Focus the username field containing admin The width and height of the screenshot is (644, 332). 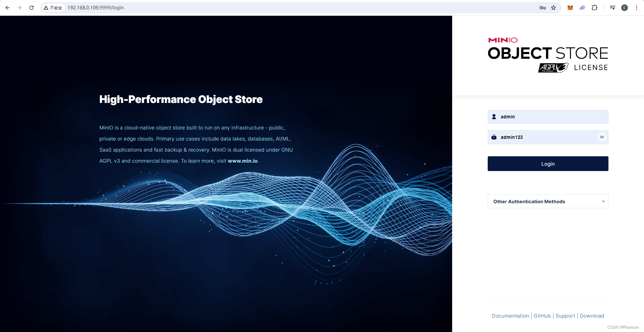click(x=548, y=117)
